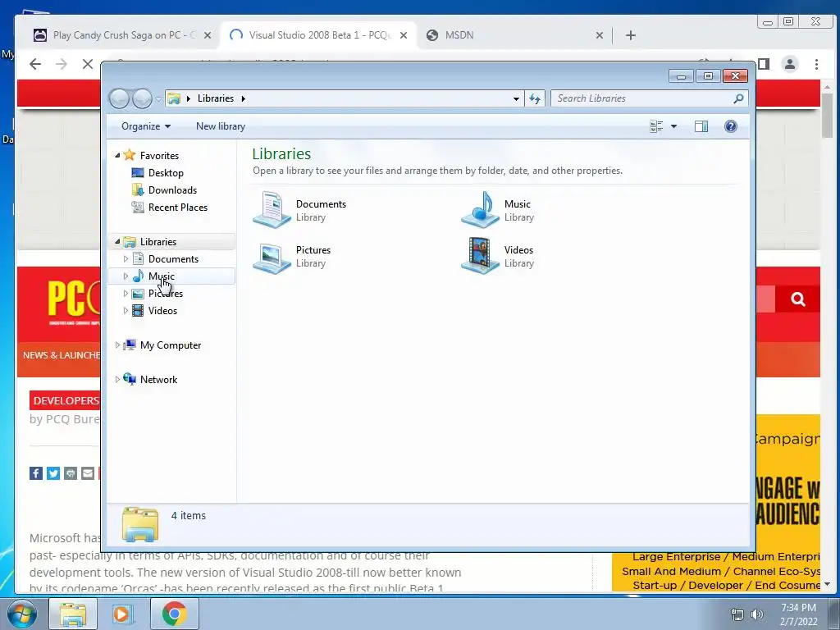Expand the Videos tree node
Viewport: 840px width, 630px height.
pos(126,311)
